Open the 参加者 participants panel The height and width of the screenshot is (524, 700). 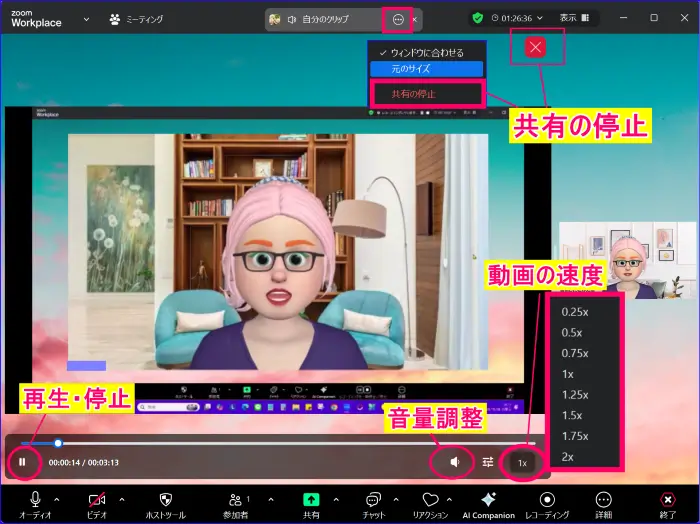[236, 505]
